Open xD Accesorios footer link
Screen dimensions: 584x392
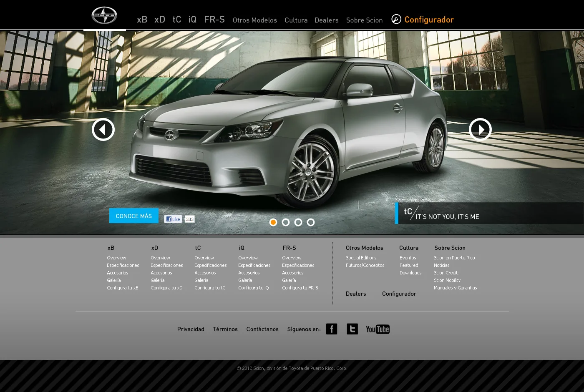[161, 273]
